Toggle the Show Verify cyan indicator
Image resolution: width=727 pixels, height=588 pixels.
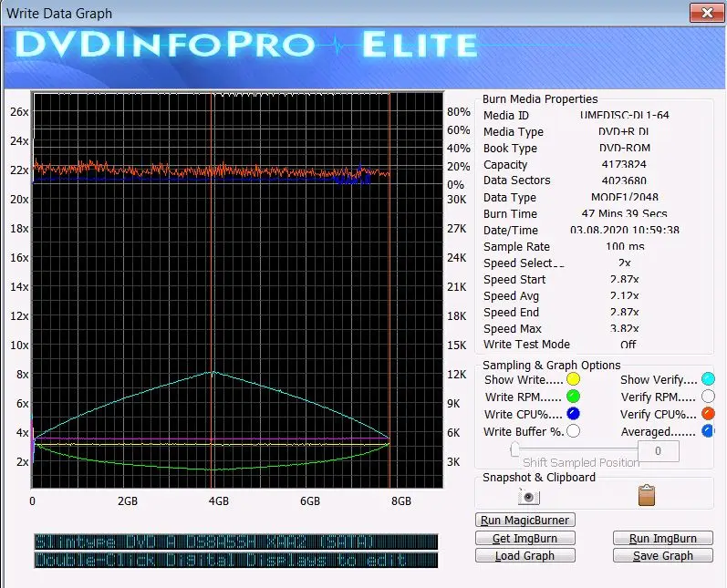[x=708, y=379]
